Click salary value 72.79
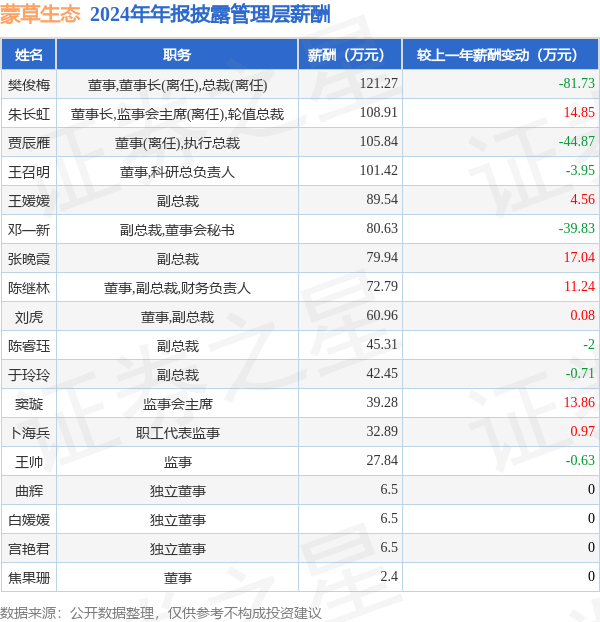Screen dimensions: 600x622 pyautogui.click(x=382, y=286)
